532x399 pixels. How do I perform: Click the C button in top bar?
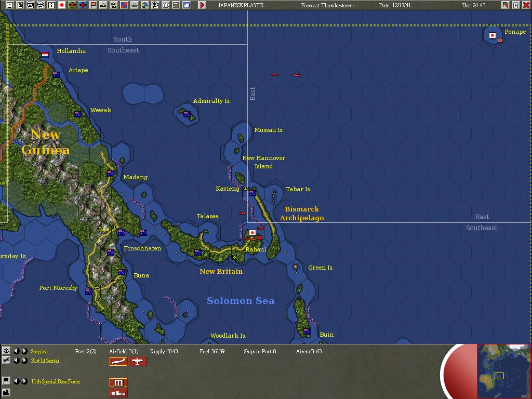pyautogui.click(x=516, y=5)
